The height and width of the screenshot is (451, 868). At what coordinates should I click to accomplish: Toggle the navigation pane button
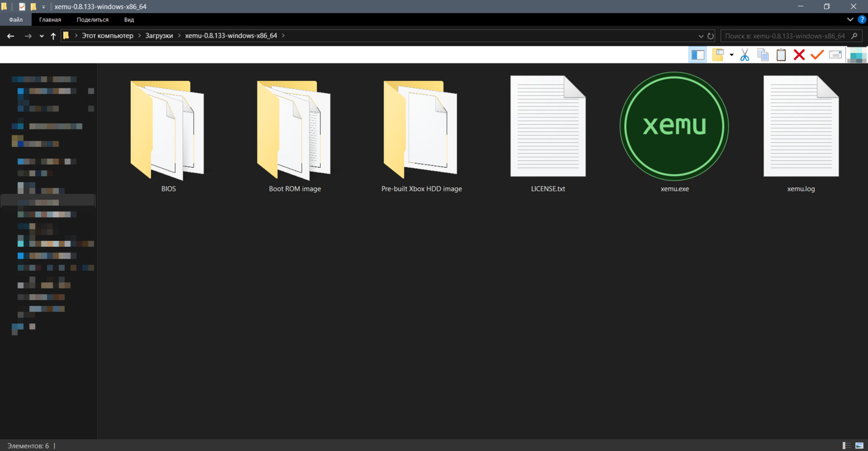coord(698,55)
